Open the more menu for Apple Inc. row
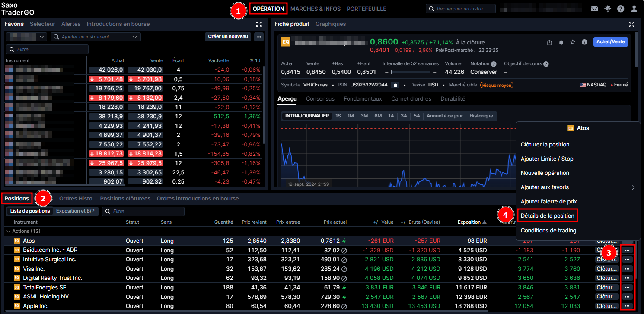644x314 pixels. click(627, 306)
